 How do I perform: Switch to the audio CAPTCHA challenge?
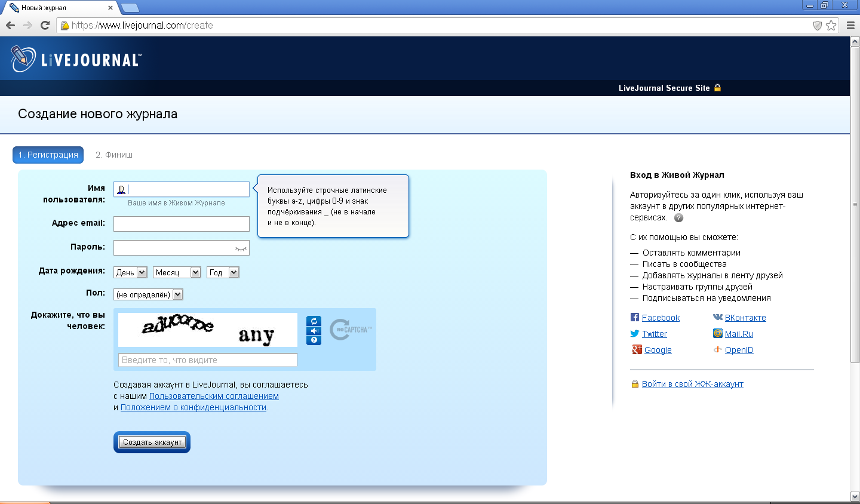314,331
